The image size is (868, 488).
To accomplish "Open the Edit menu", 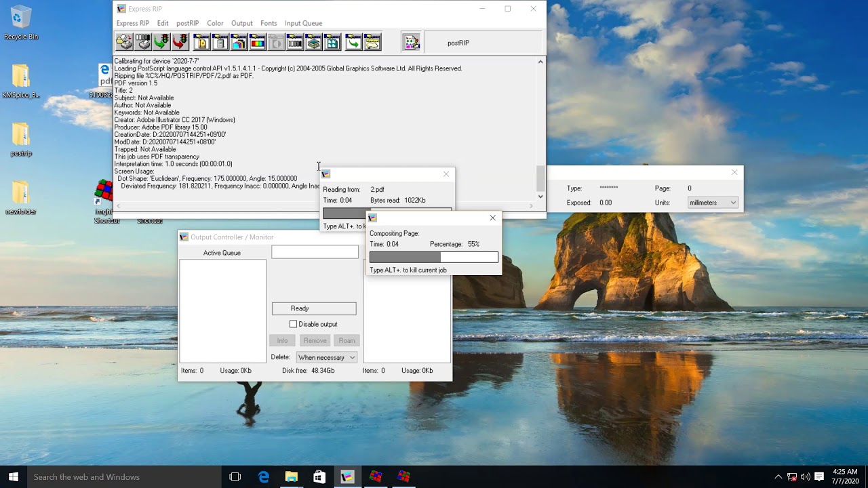I will click(163, 23).
